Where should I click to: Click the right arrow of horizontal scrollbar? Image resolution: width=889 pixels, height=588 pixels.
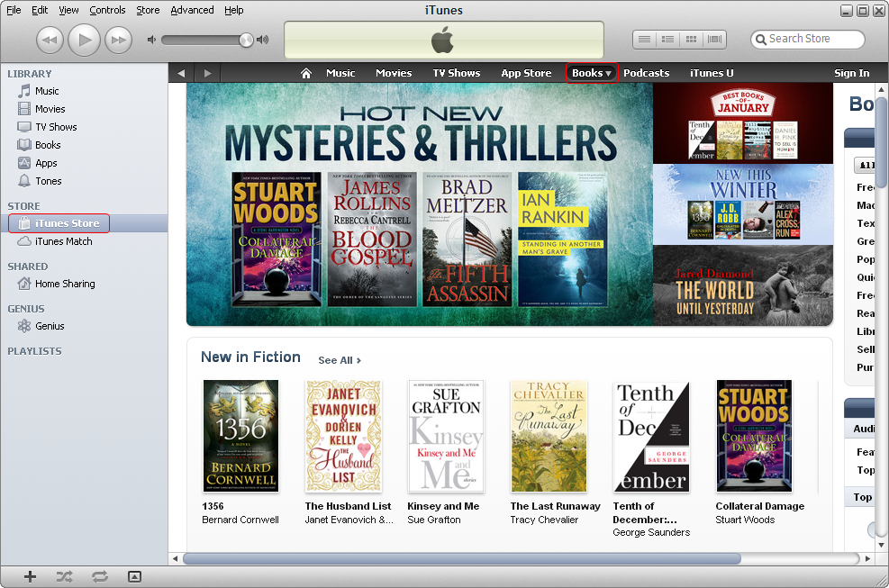pyautogui.click(x=867, y=558)
